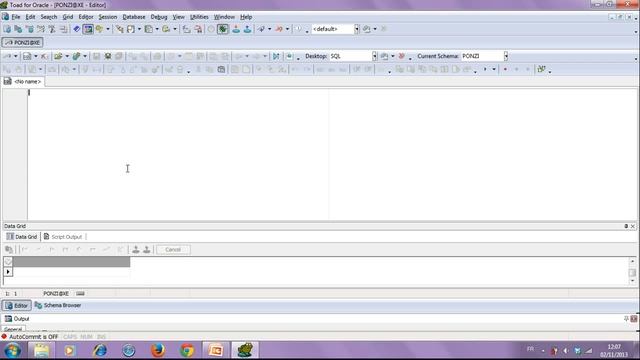Screen dimensions: 640x360
Task: Click the blue bowtie-shaped icon left of Desktop label
Action: (276, 56)
